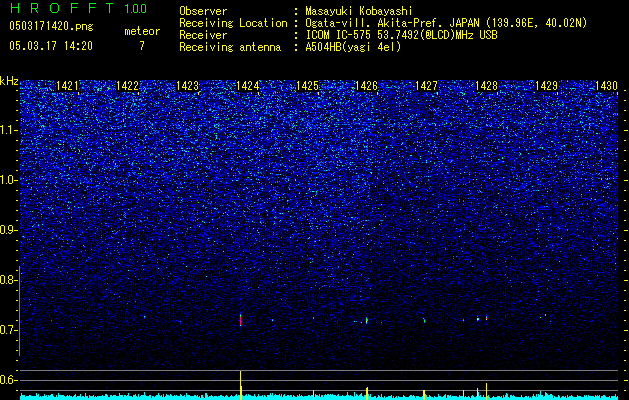629x400 pixels.
Task: Click the 1426 time marker
Action: click(367, 86)
